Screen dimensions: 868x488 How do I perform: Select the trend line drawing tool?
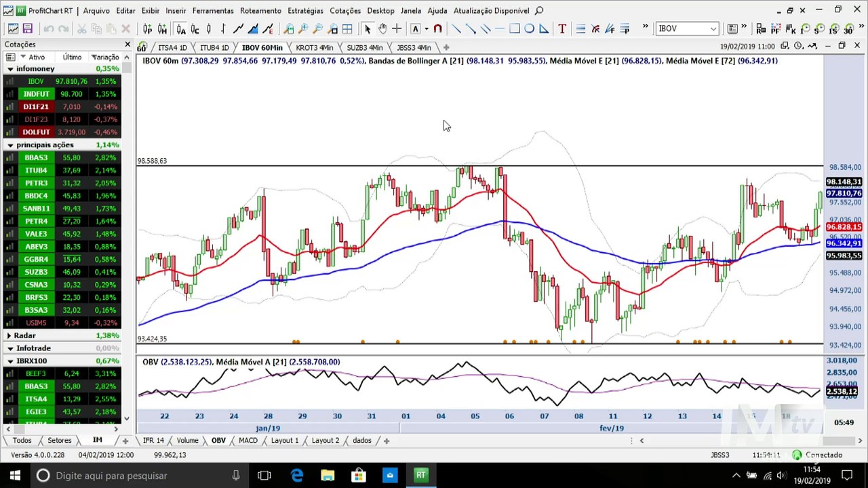coord(456,28)
